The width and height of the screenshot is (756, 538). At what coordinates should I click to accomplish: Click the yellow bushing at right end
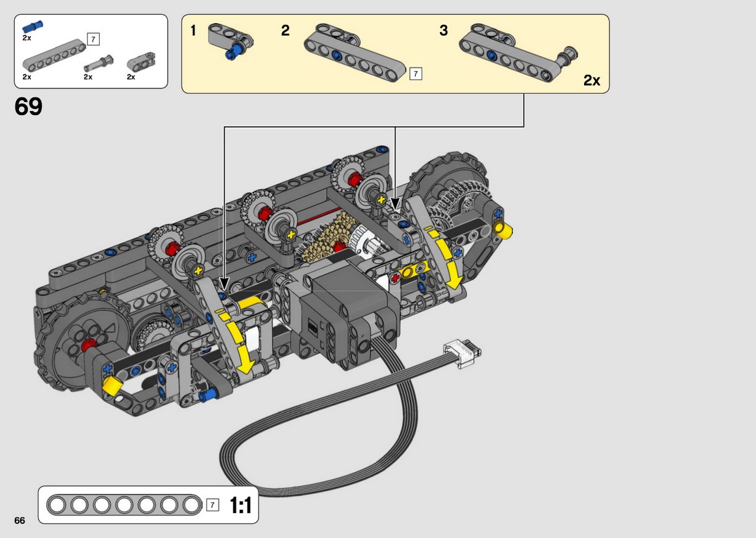503,230
